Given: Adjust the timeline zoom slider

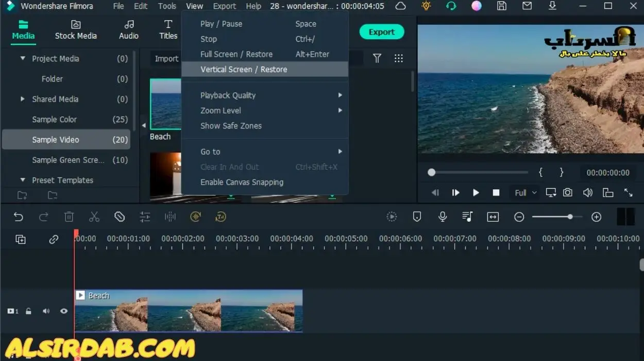Looking at the screenshot, I should (x=558, y=217).
